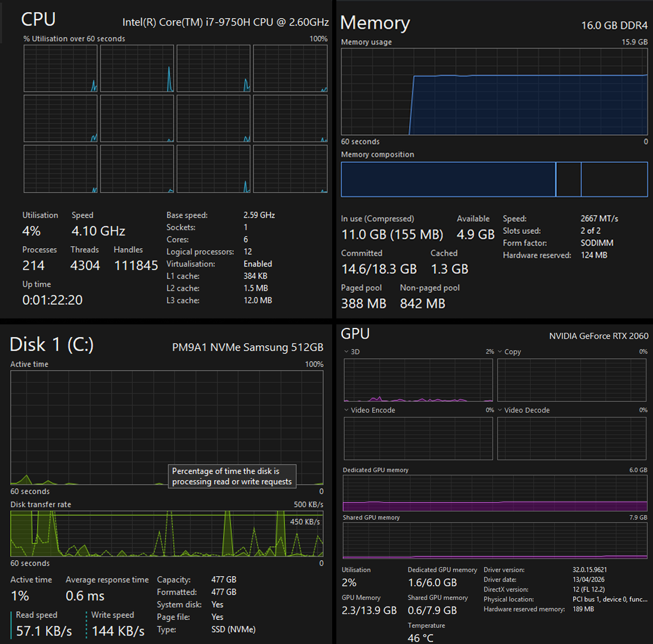The height and width of the screenshot is (644, 653).
Task: Select the Read speed value 57.1 KB/s
Action: click(44, 631)
